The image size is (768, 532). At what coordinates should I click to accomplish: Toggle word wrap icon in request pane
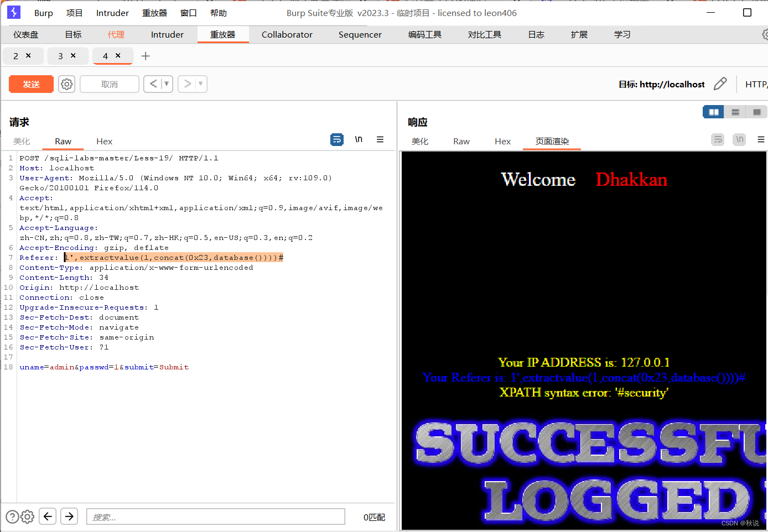337,139
